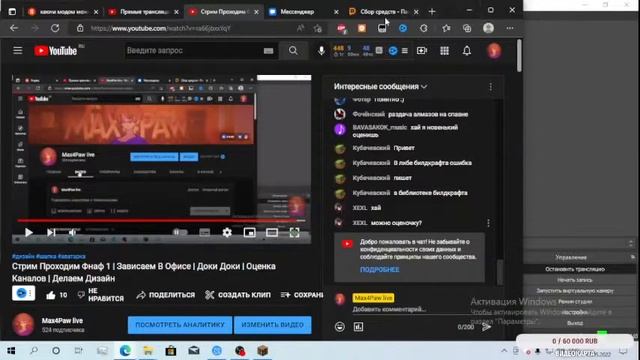The height and width of the screenshot is (360, 640).
Task: Open YouTube notifications bell
Action: coord(467,51)
